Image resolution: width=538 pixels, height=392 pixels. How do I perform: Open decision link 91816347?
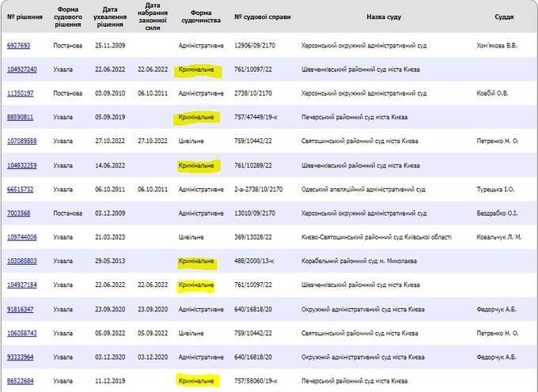click(x=21, y=310)
